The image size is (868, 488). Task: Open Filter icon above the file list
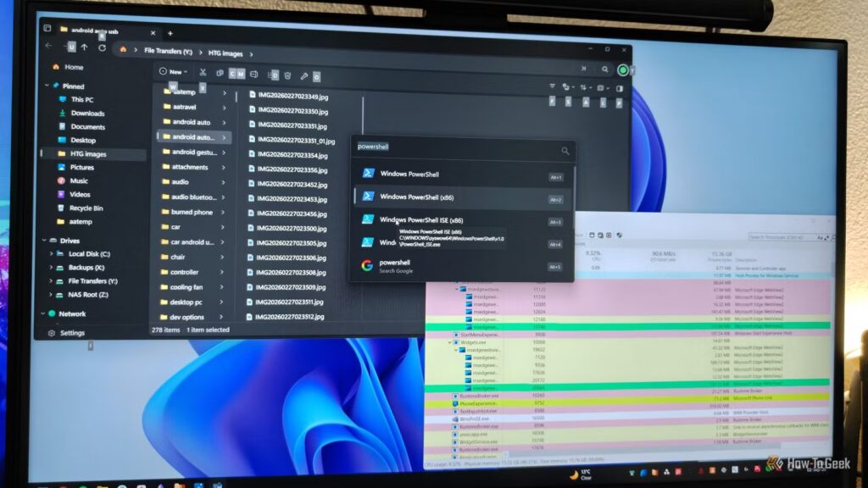click(x=552, y=86)
